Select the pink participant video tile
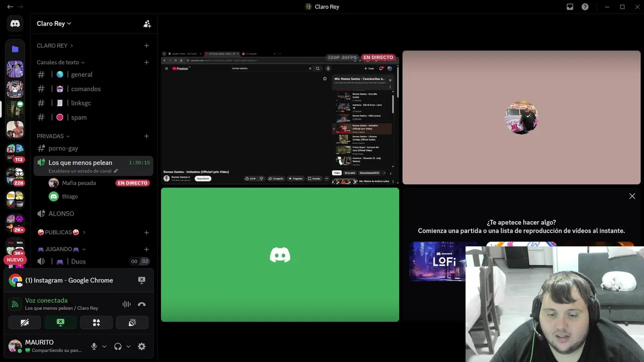This screenshot has width=644, height=362. coord(521,118)
